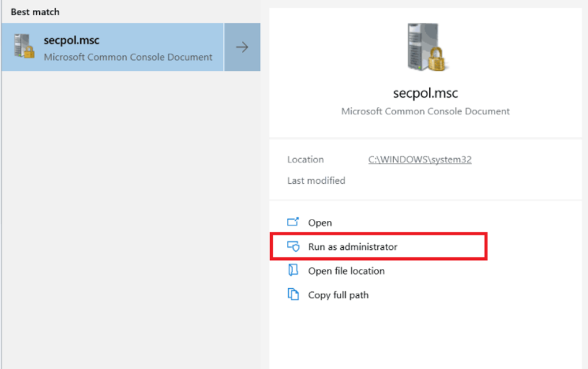
Task: Click the Open action's window-arrow icon
Action: pos(293,222)
